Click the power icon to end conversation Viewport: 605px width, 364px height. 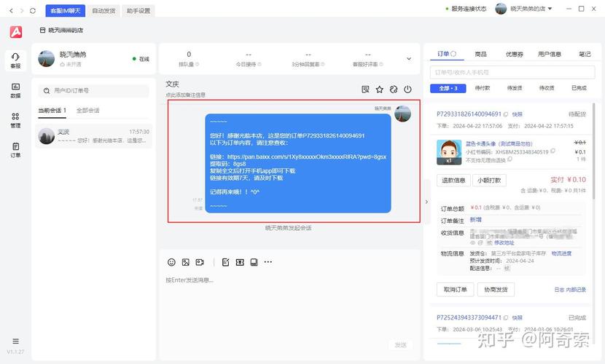407,90
